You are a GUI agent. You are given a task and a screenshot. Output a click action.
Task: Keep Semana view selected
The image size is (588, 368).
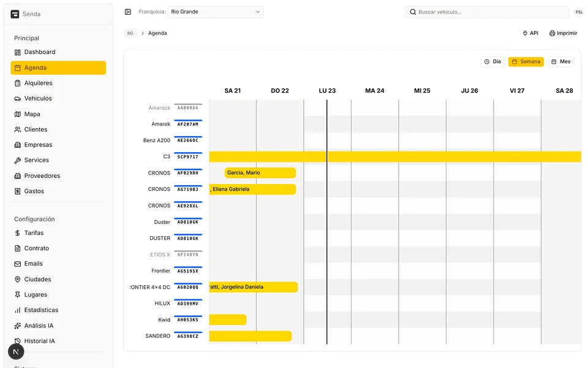526,61
